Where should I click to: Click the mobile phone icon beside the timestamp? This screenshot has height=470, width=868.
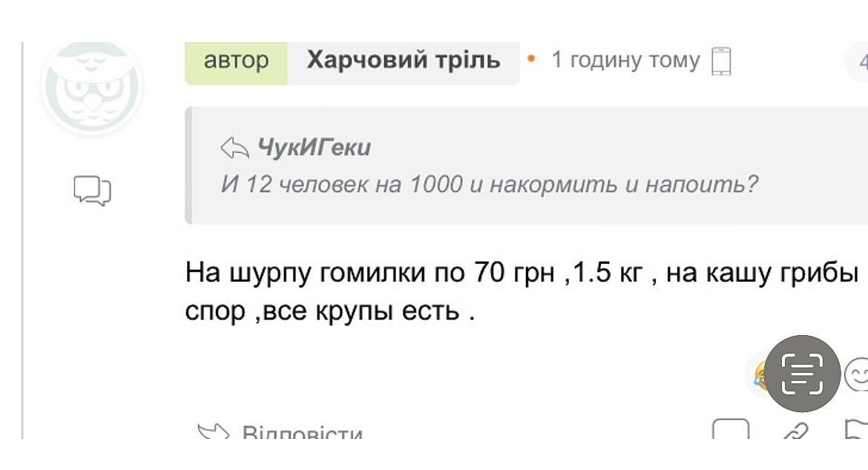[721, 62]
